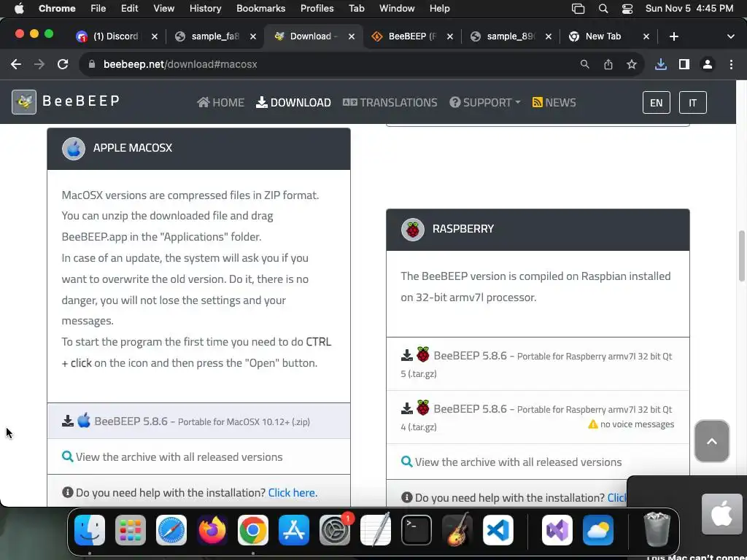This screenshot has width=747, height=560.
Task: Launch Firefox from the Dock
Action: click(x=212, y=530)
